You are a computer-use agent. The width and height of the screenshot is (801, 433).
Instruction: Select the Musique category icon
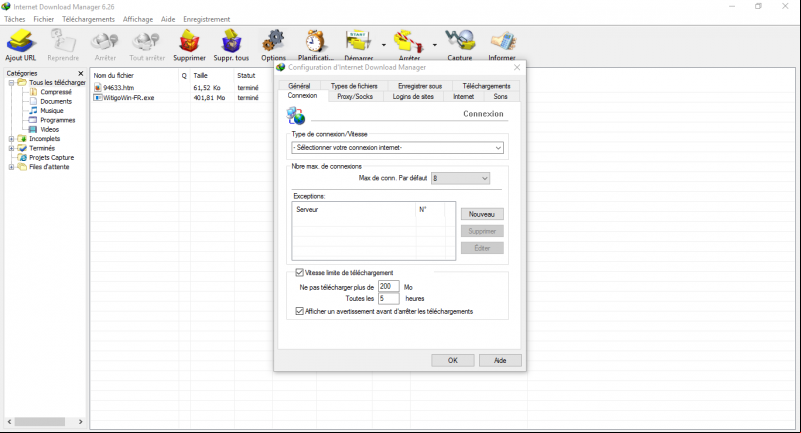[33, 110]
